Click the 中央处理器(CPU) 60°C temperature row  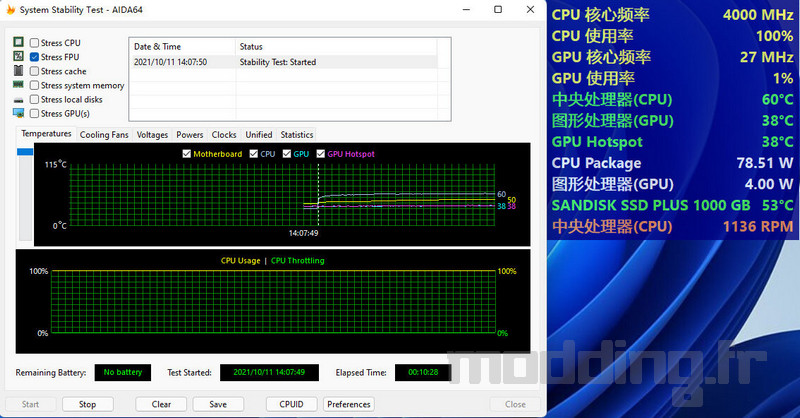(672, 99)
